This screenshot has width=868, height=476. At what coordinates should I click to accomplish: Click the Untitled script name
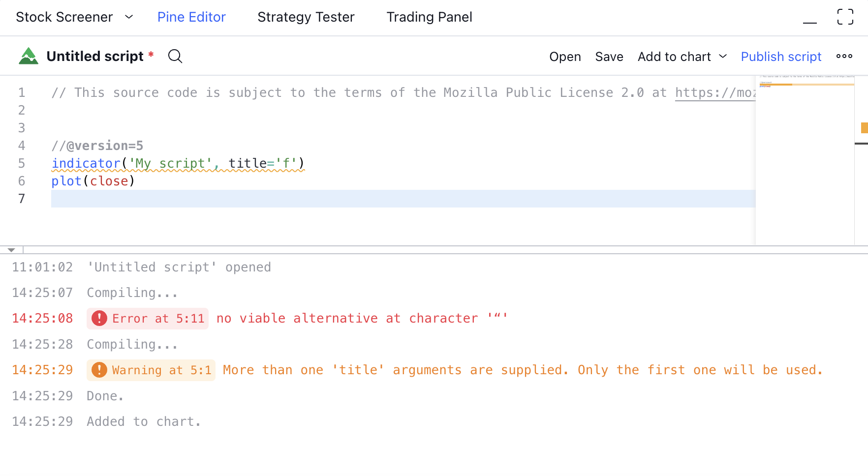pyautogui.click(x=95, y=57)
